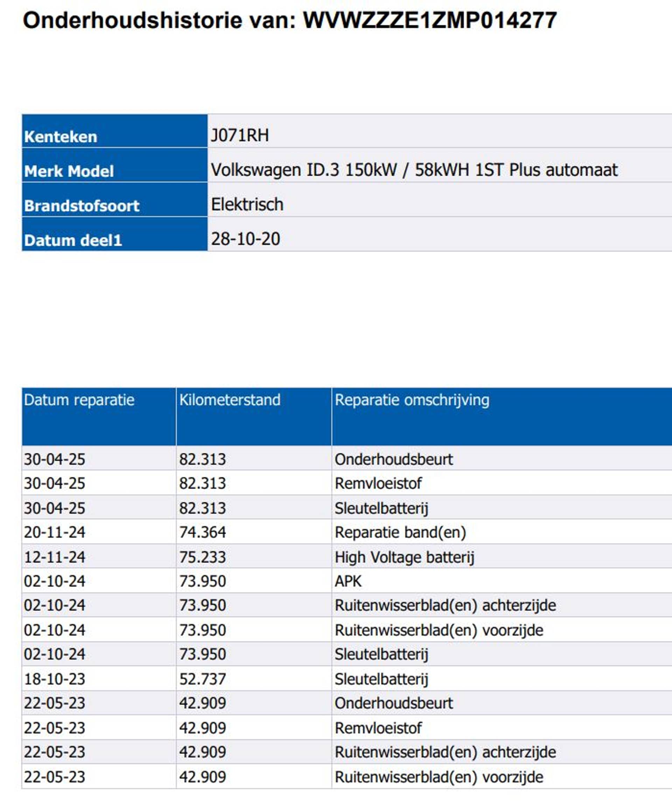Click the Datum deel1 date 28-10-20

[245, 239]
